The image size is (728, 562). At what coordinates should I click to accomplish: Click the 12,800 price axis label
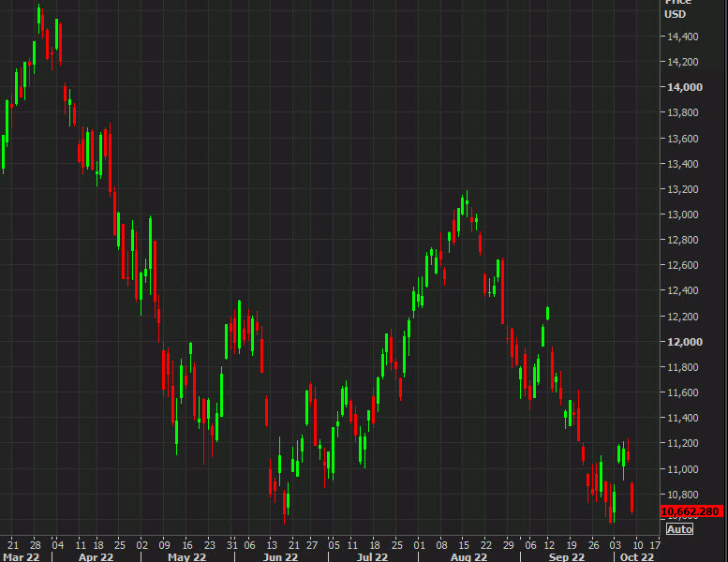(x=682, y=240)
